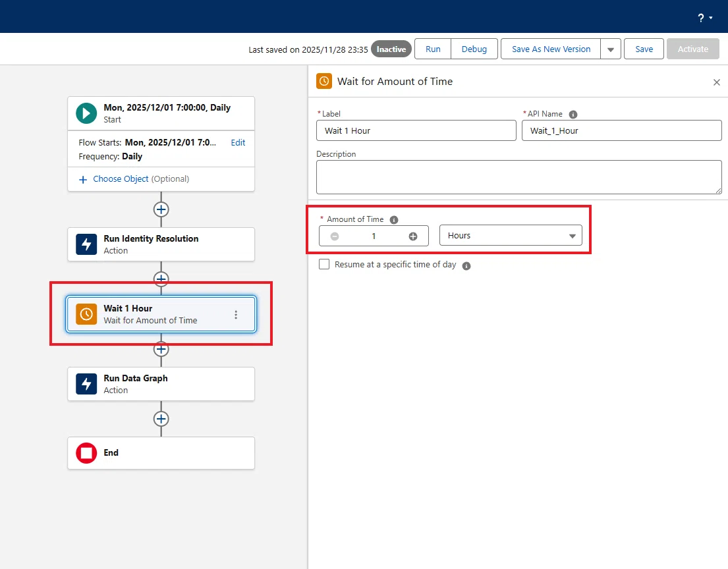Click the Choose Object link
The image size is (728, 569).
[121, 178]
